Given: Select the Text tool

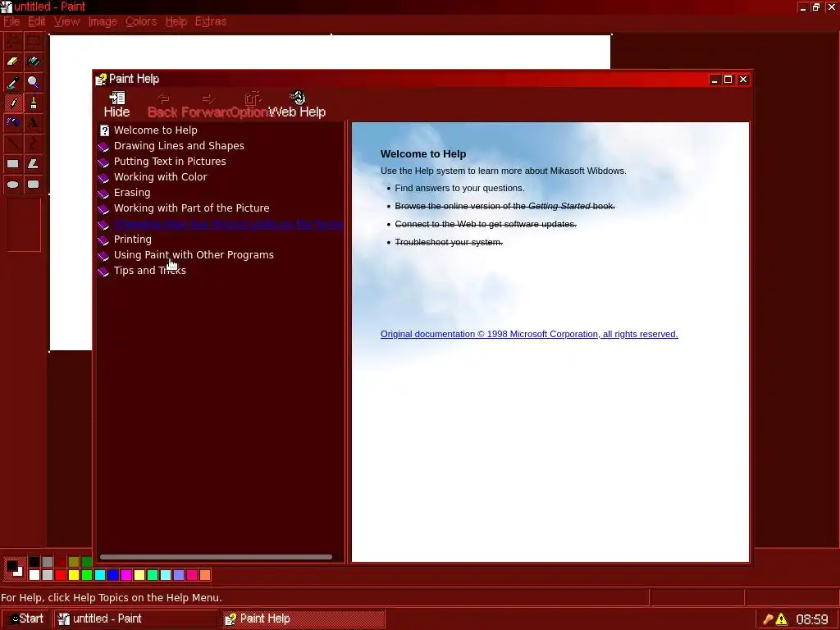Looking at the screenshot, I should coord(33,123).
